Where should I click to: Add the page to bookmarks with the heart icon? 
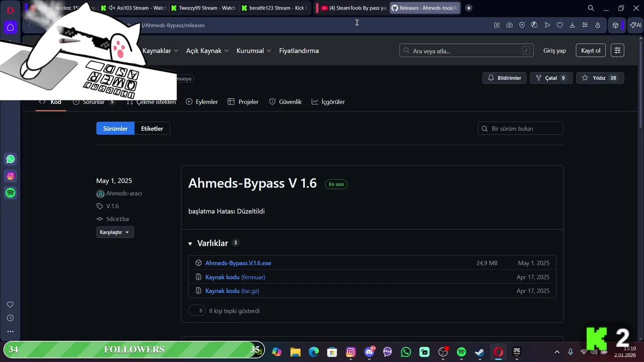pyautogui.click(x=559, y=25)
